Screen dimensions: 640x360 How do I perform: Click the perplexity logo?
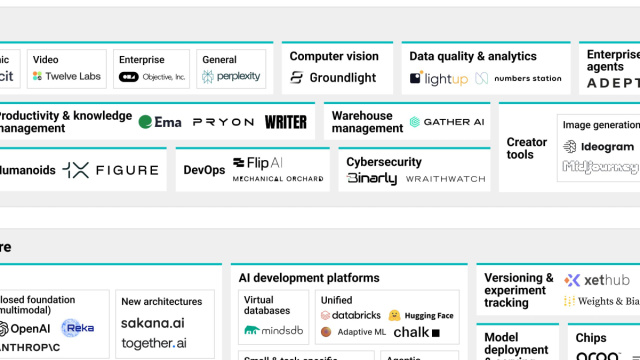(231, 76)
